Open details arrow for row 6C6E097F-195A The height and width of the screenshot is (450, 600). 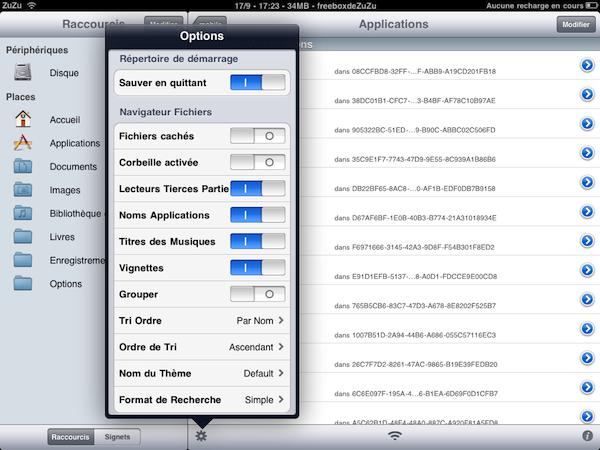click(x=587, y=387)
